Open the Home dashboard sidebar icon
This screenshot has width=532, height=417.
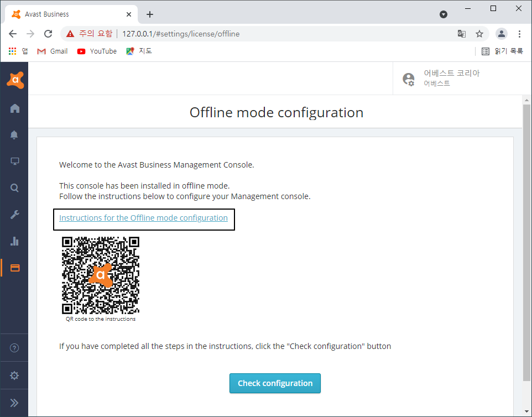14,108
